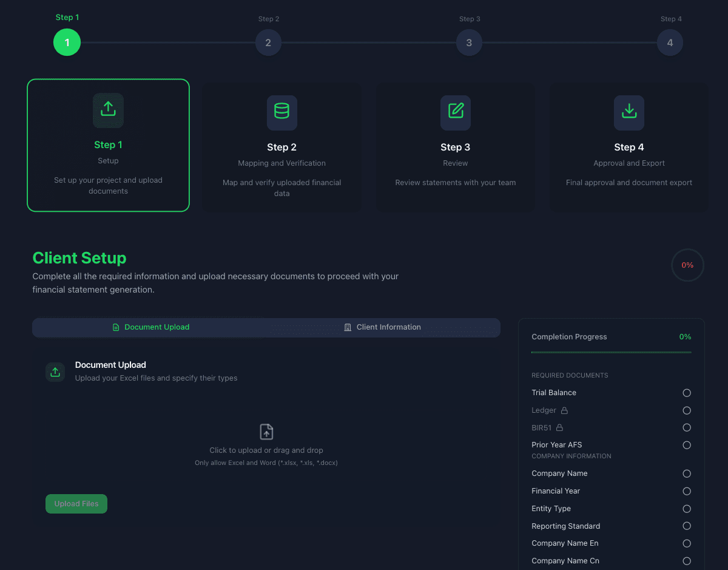Switch to the Document Upload tab
Image resolution: width=728 pixels, height=570 pixels.
[150, 327]
